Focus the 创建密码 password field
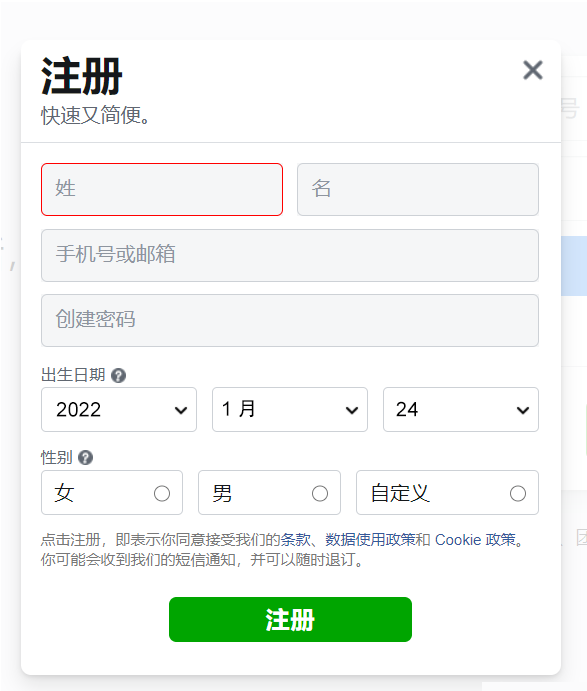This screenshot has height=691, width=587. 290,320
